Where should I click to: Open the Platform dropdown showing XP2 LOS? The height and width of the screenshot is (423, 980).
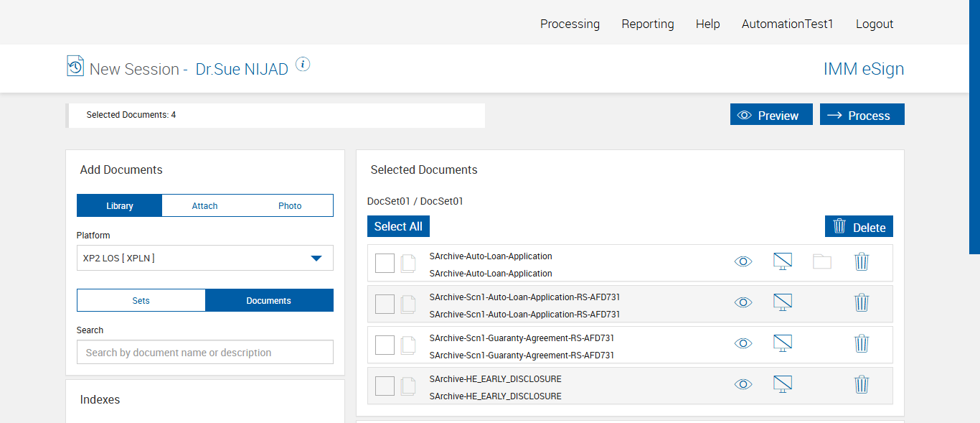204,258
